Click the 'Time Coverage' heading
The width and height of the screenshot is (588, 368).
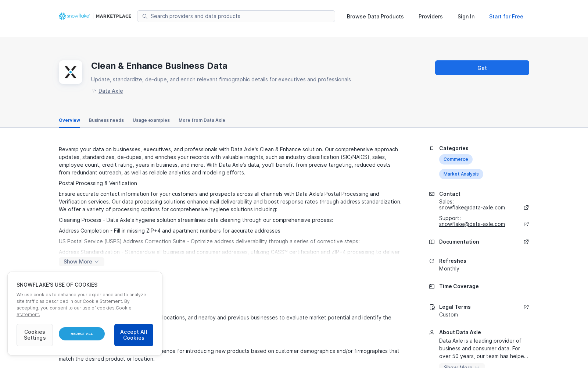pyautogui.click(x=459, y=286)
